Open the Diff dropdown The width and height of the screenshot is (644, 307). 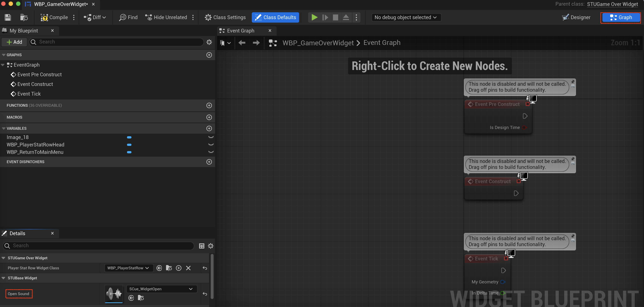click(95, 17)
